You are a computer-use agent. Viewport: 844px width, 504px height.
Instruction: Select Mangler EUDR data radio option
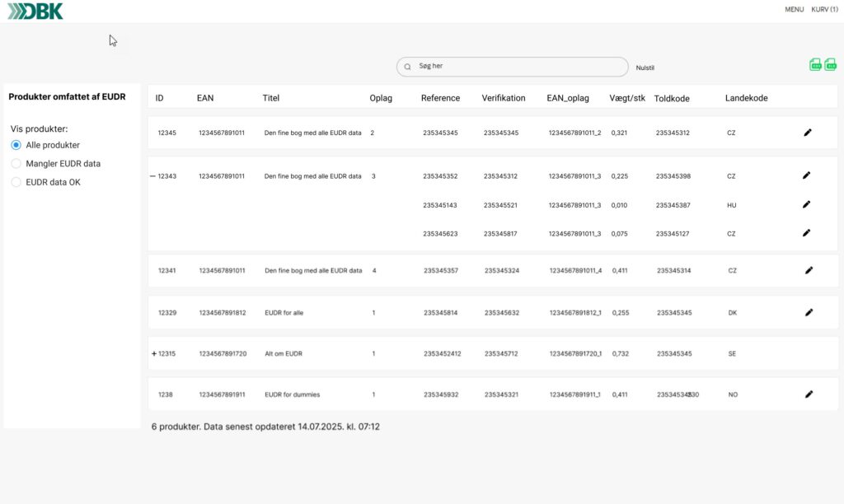tap(16, 164)
